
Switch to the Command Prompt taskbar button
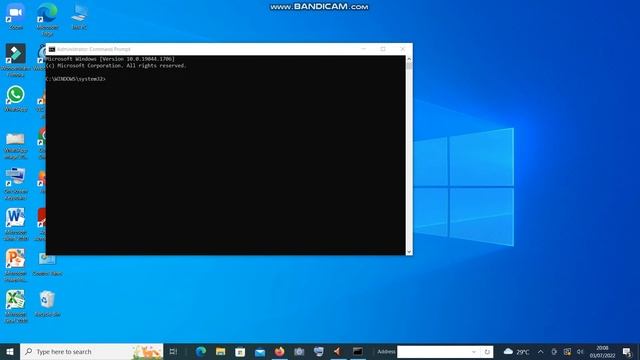358,351
